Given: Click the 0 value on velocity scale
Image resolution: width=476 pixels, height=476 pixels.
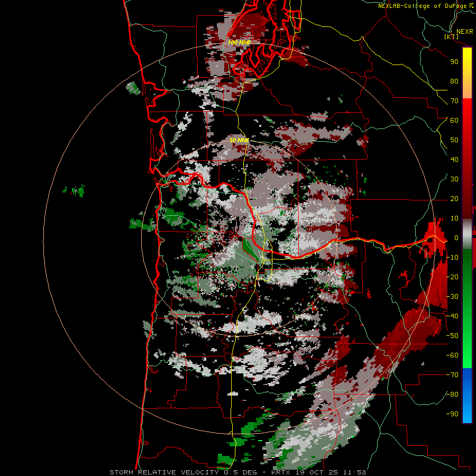Looking at the screenshot, I should click(456, 238).
